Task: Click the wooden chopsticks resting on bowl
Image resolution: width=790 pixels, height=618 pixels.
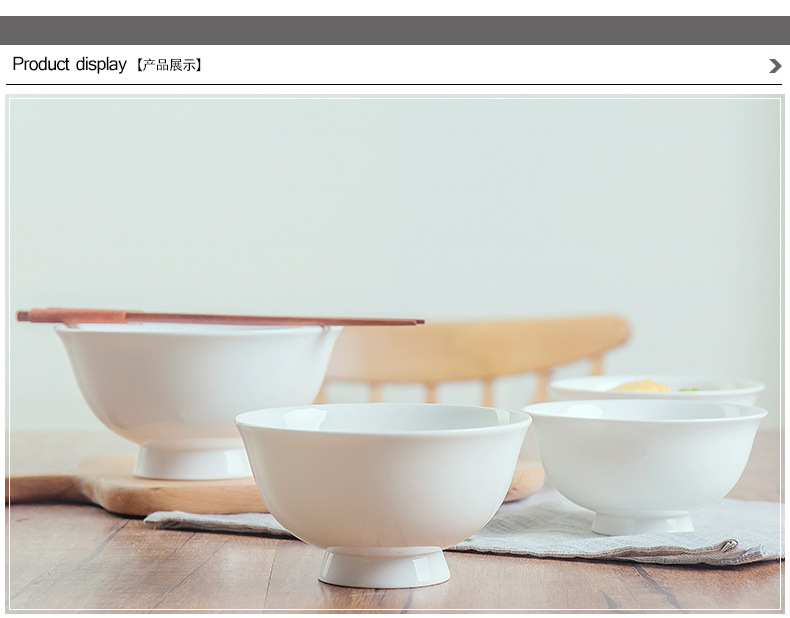Action: [220, 317]
